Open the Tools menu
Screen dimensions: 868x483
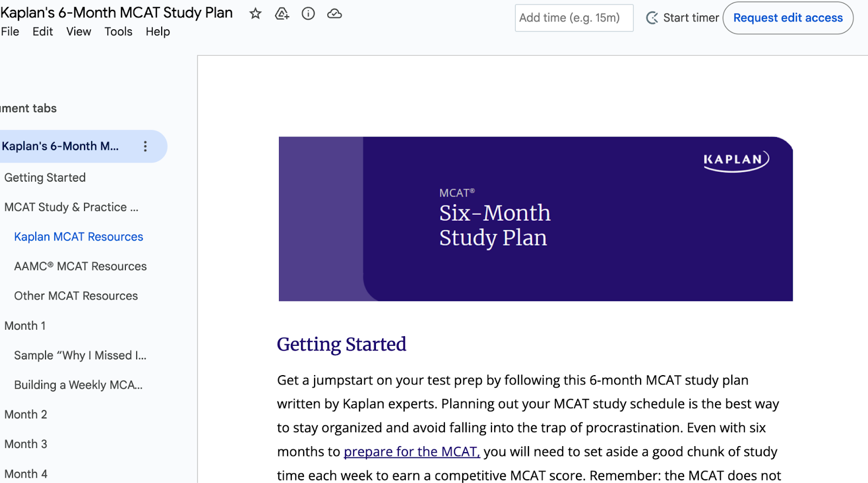point(118,31)
